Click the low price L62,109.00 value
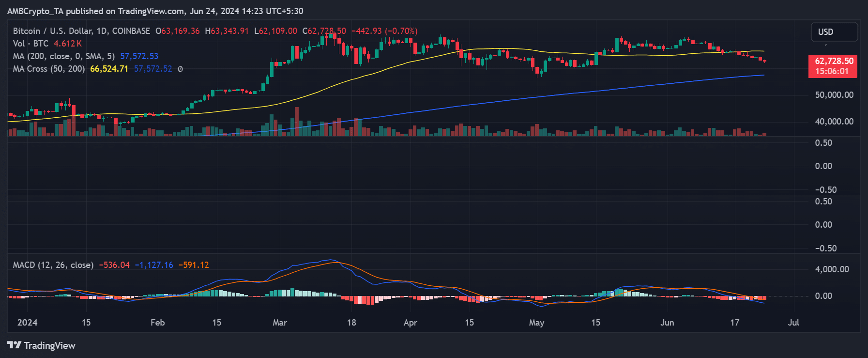Viewport: 868px width, 358px height. [x=276, y=31]
